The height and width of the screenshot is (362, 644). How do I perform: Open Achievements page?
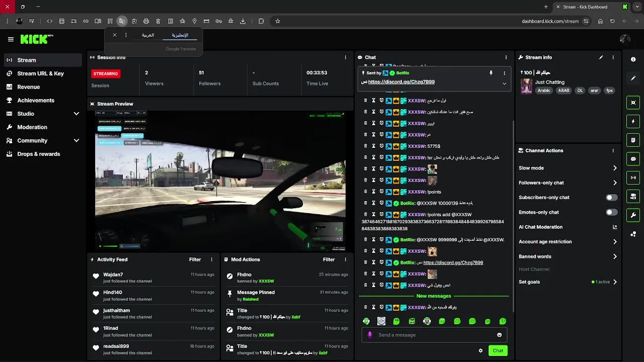42,101
